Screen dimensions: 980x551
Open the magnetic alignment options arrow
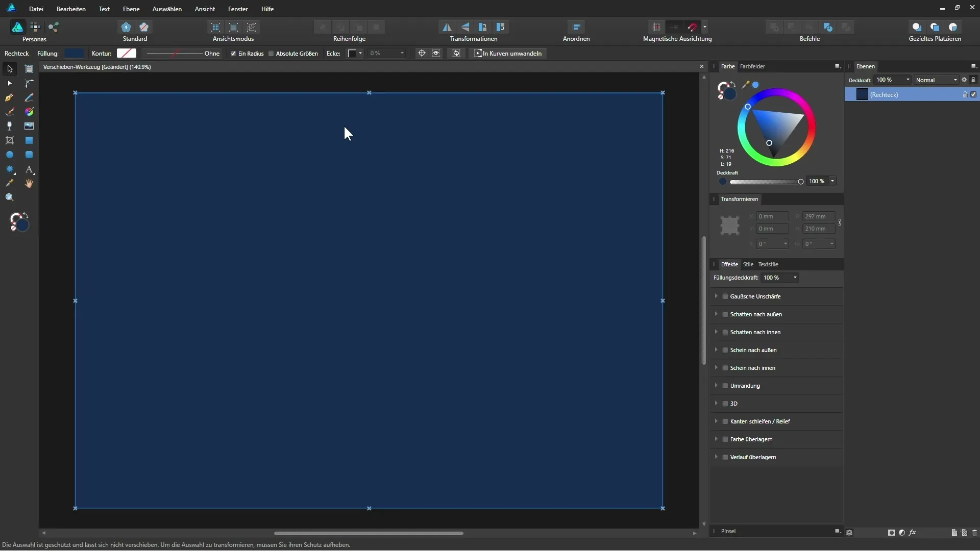pyautogui.click(x=705, y=27)
